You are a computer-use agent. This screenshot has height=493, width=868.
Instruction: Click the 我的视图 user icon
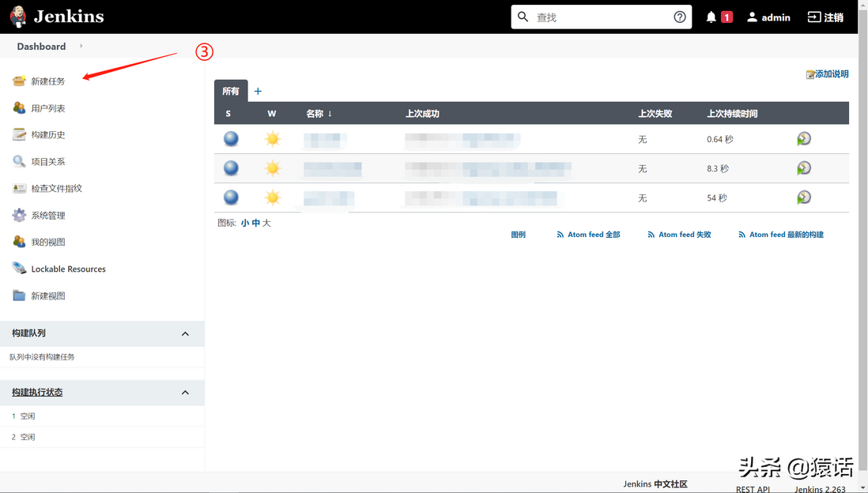tap(19, 242)
